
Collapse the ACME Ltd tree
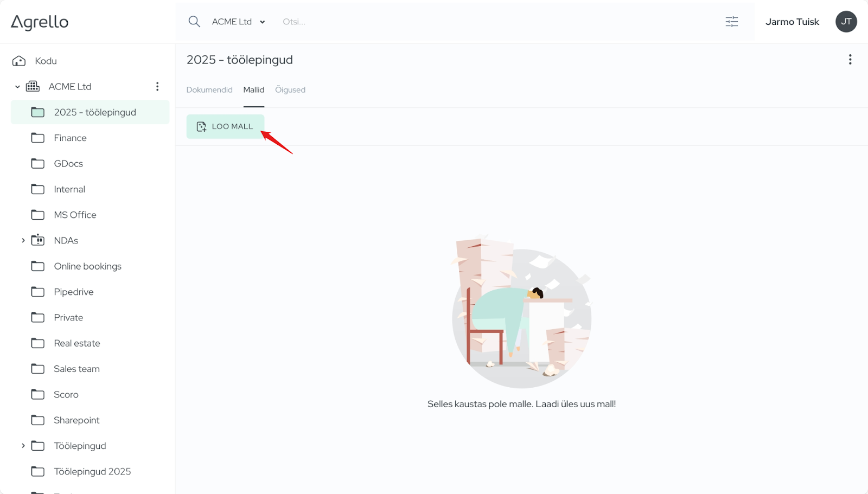tap(17, 87)
